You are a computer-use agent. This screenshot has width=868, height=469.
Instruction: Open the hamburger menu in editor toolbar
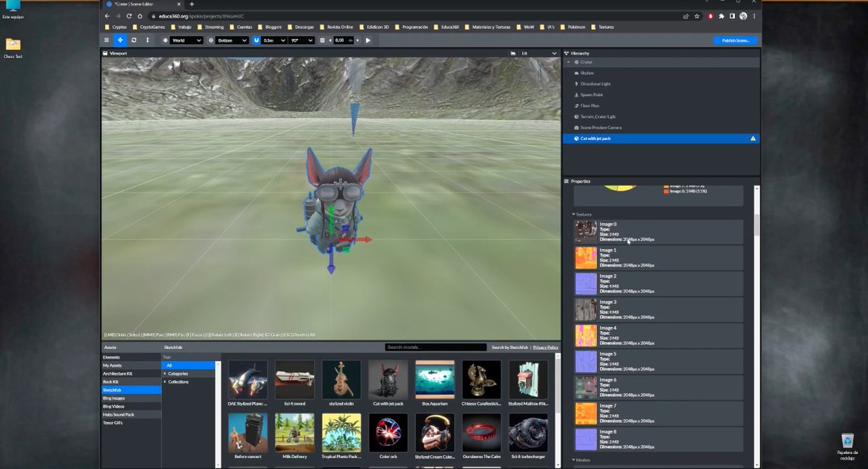tap(107, 40)
